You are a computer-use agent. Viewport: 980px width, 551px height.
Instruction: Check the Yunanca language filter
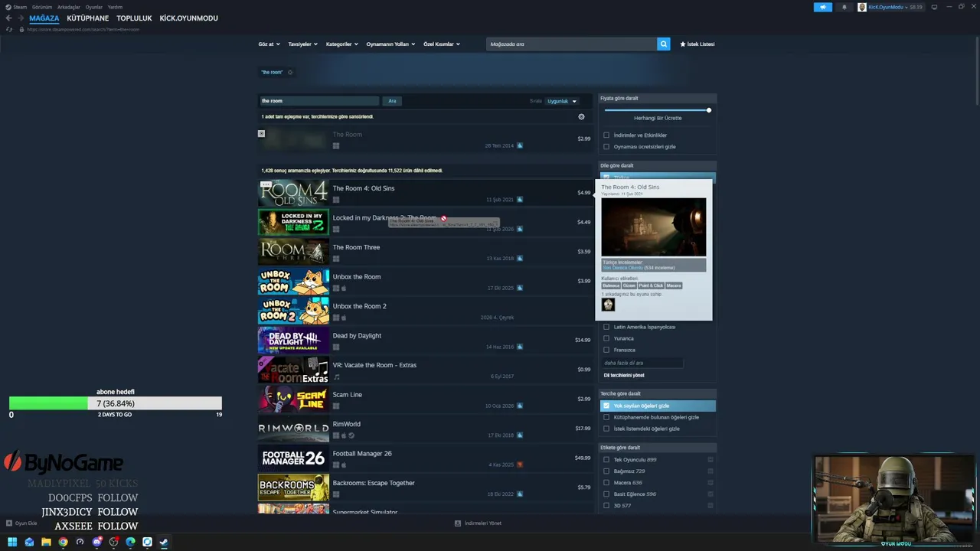pos(606,338)
